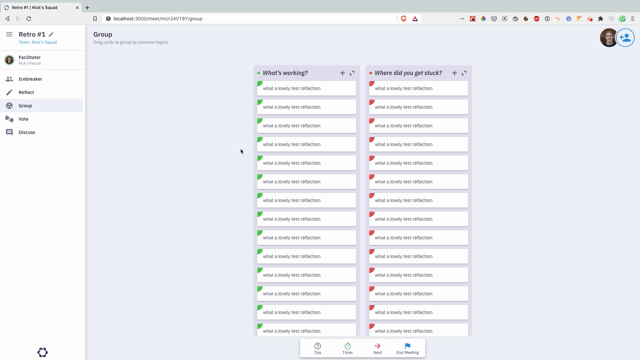Image resolution: width=640 pixels, height=360 pixels.
Task: Start the Timer
Action: [347, 348]
